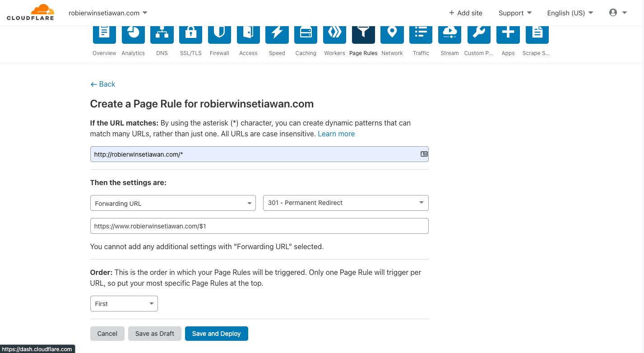The image size is (644, 353).
Task: Open the Scrape Shield document icon
Action: 537,35
